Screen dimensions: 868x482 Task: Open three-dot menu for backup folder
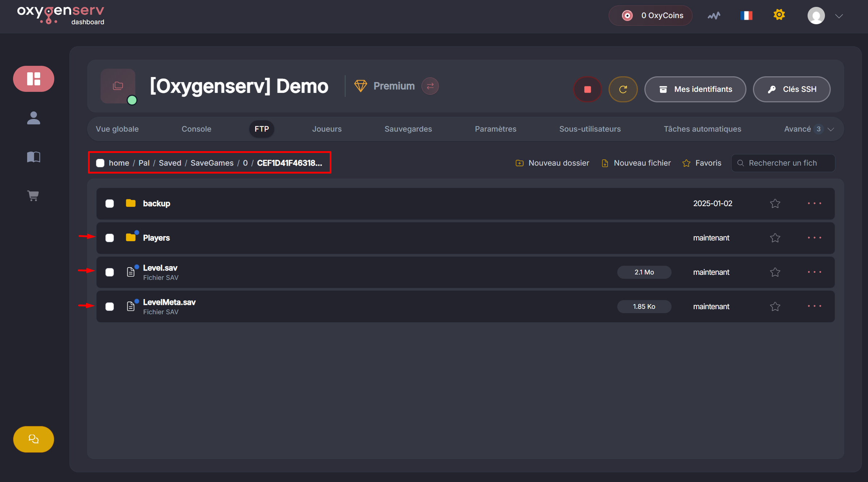pos(814,204)
